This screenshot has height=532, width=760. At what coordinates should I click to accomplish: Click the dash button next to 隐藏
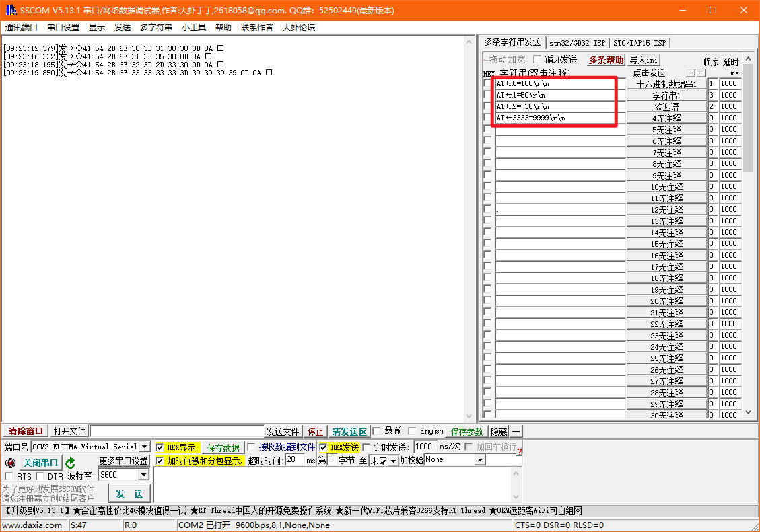516,432
